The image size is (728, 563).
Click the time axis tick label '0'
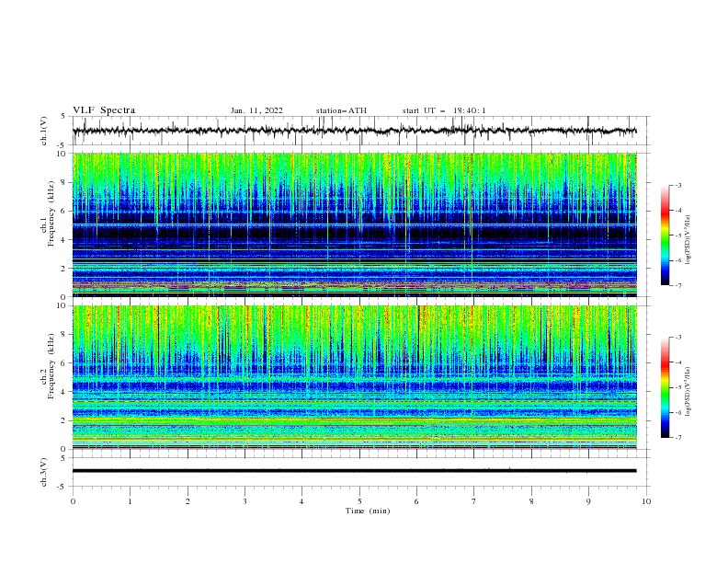click(73, 501)
